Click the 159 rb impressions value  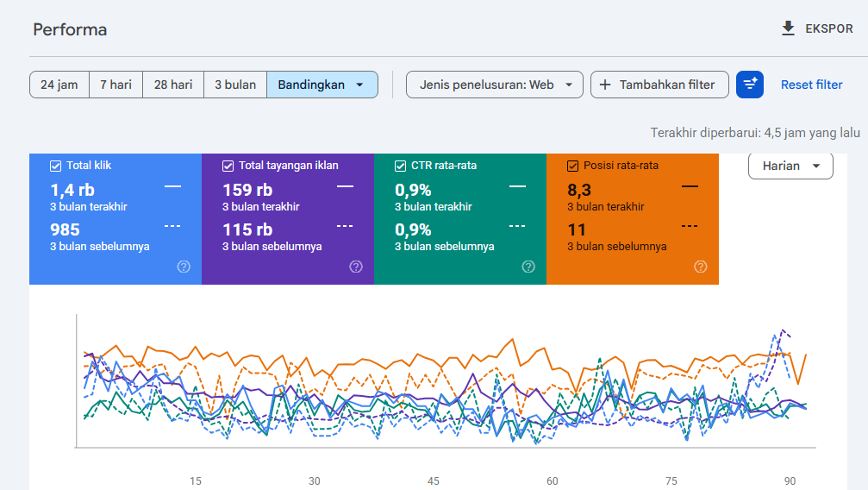coord(247,190)
